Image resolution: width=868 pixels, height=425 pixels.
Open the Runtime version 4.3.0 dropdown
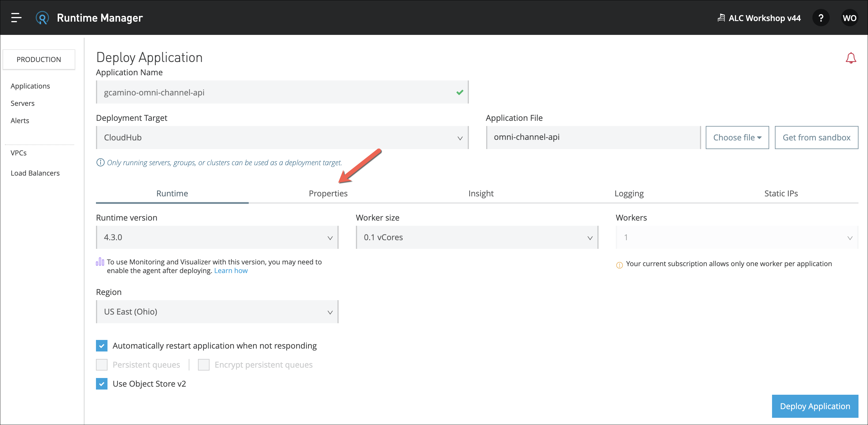pyautogui.click(x=217, y=237)
